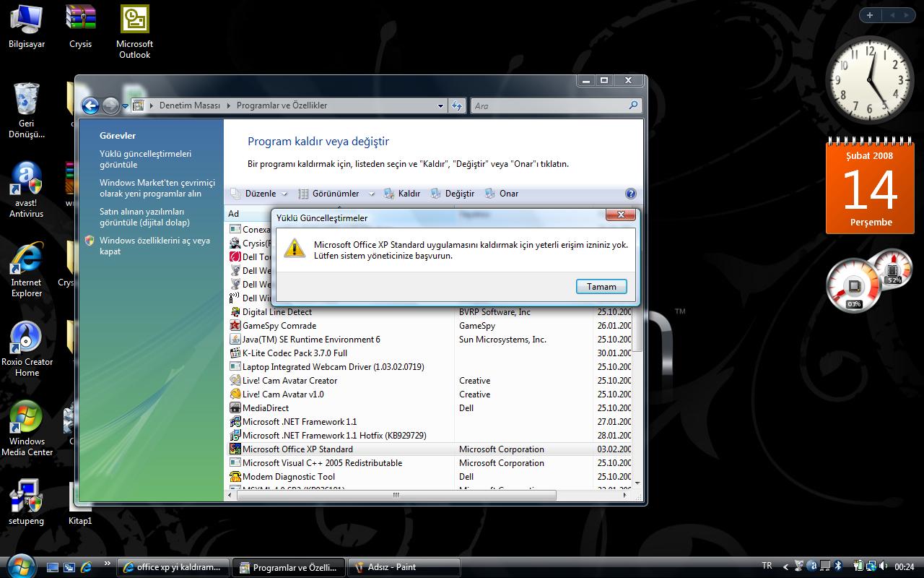Go back with the blue back arrow
Screen dimensions: 924x578
click(90, 105)
